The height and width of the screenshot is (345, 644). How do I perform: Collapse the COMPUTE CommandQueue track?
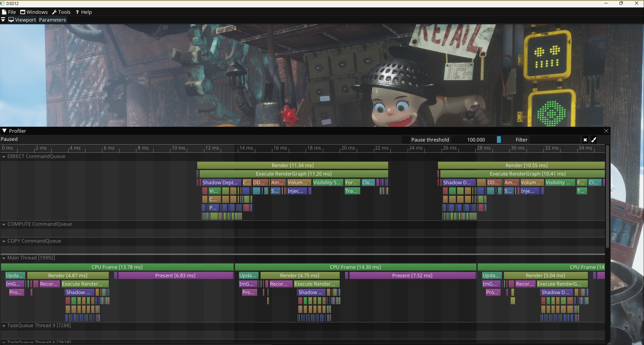point(4,224)
